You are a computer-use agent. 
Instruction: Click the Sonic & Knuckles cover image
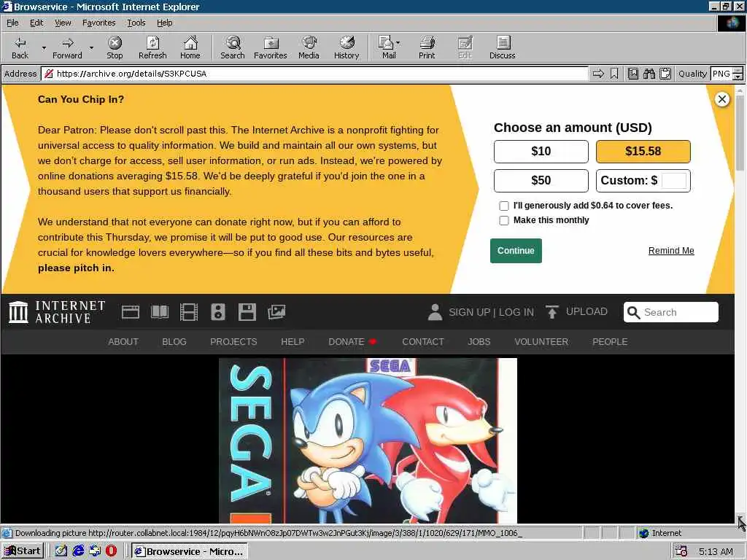[368, 440]
